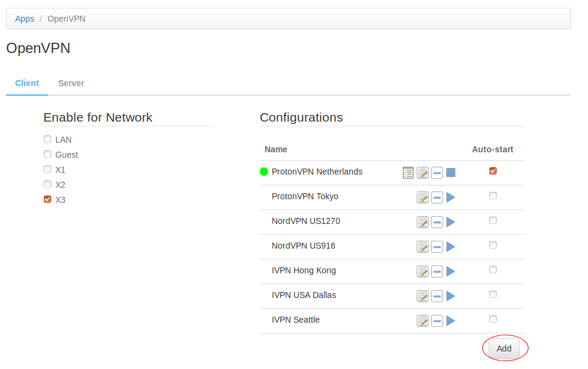Enable auto-start for NordVPN US916
The width and height of the screenshot is (588, 369).
[493, 245]
